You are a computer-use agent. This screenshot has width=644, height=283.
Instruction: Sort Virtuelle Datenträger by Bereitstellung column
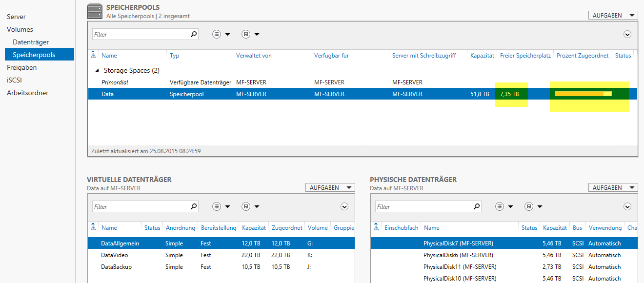[x=218, y=228]
